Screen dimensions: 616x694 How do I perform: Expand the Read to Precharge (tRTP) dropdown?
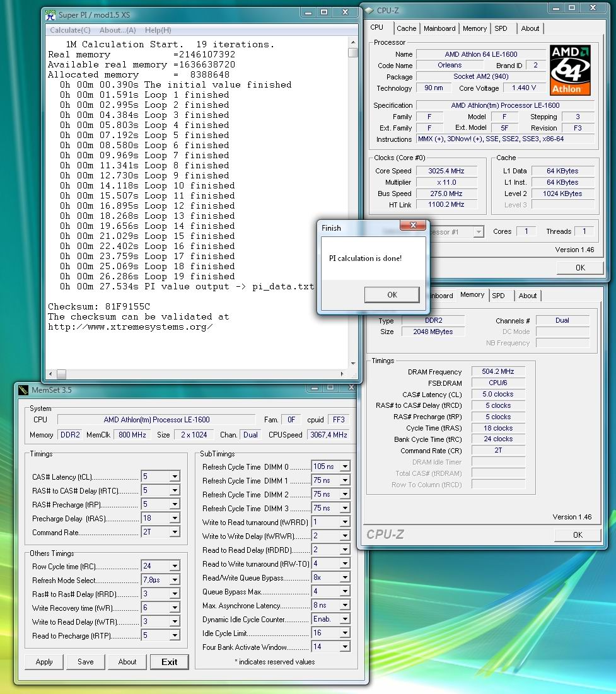pos(175,635)
